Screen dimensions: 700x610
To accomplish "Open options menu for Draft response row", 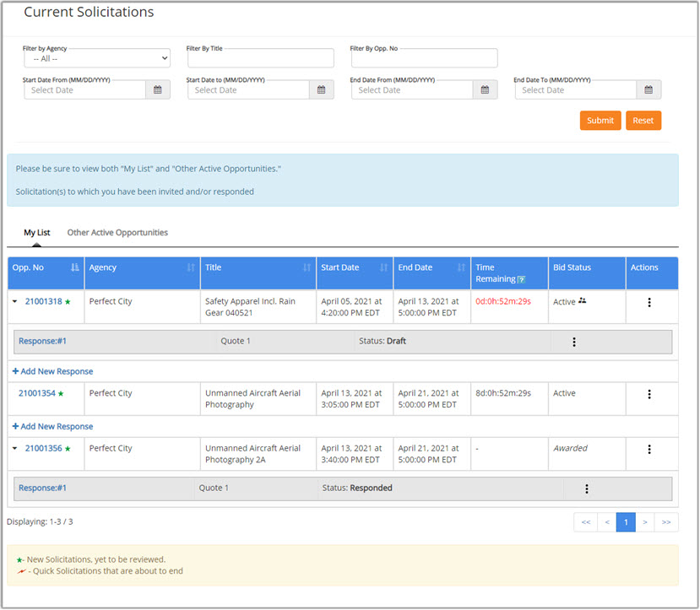I will click(574, 342).
